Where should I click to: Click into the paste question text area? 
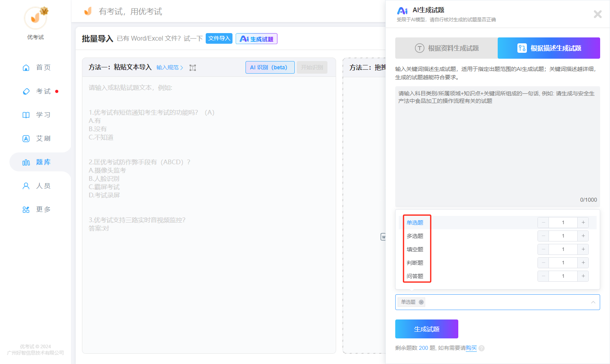[209, 215]
